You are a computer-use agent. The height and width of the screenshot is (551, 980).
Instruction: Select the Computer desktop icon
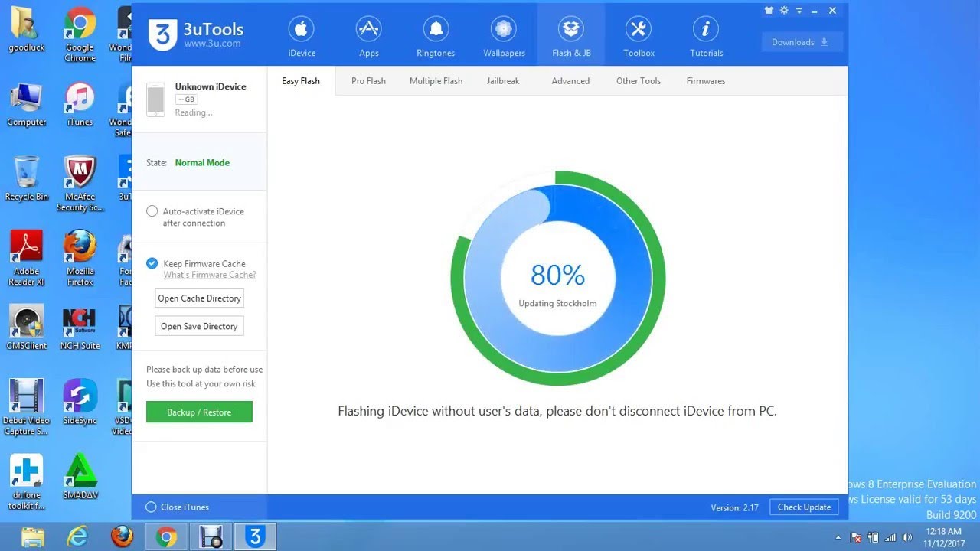27,105
